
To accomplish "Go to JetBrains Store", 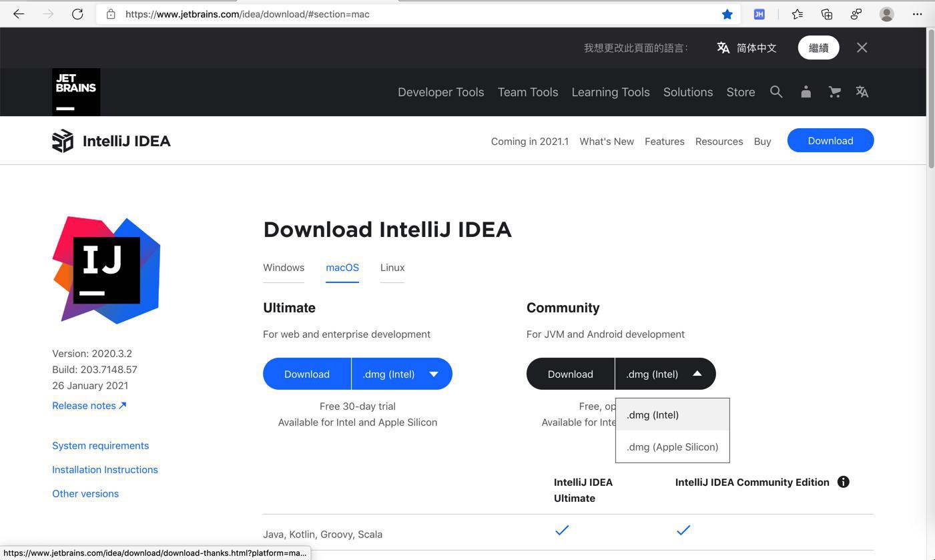I will point(741,92).
